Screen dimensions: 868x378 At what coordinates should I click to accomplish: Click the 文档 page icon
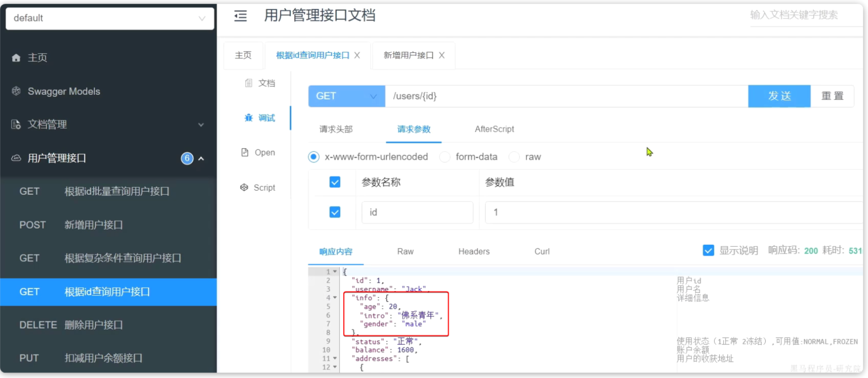tap(248, 83)
